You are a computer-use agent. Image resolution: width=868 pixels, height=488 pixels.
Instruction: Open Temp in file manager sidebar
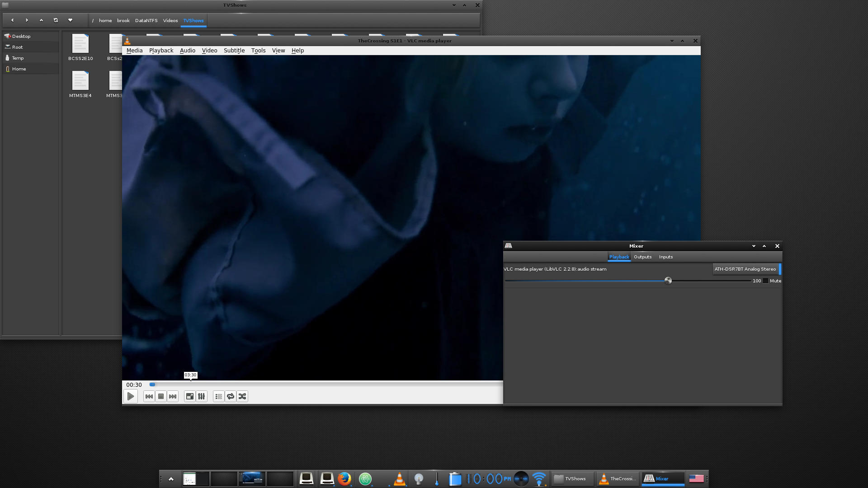point(31,58)
